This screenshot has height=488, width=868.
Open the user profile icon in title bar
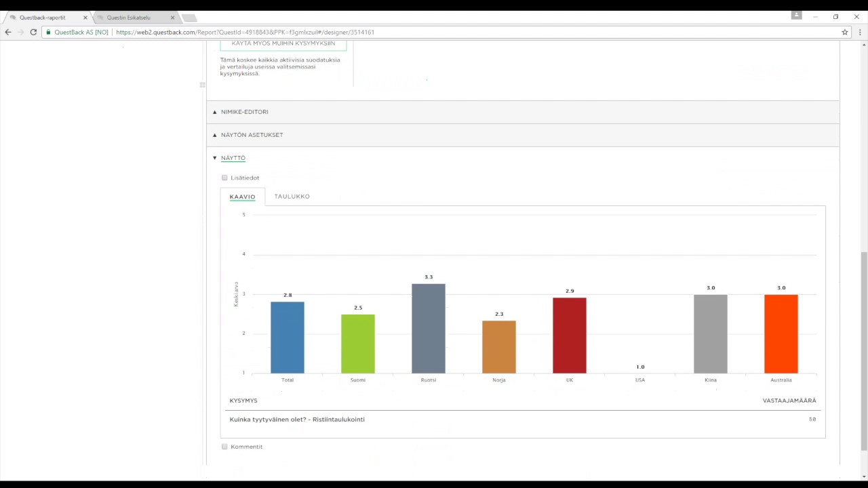pyautogui.click(x=797, y=16)
